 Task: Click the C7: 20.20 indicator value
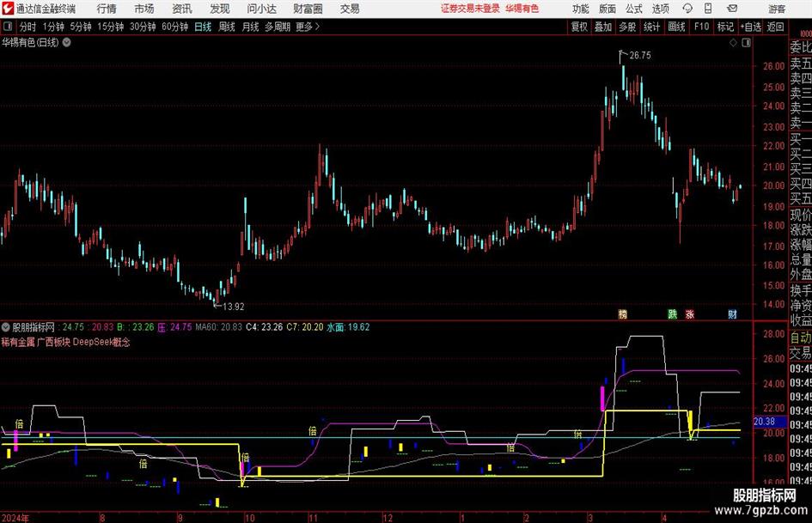(305, 327)
